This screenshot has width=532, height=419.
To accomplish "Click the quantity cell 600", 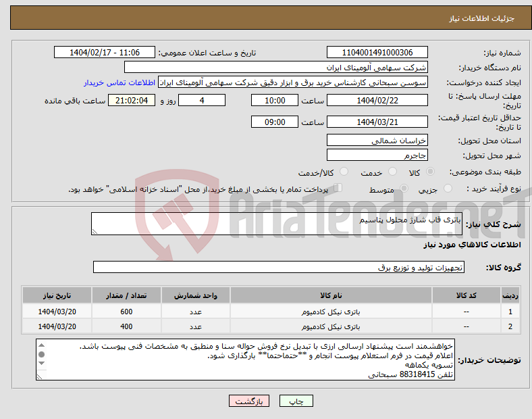I will click(x=126, y=312).
